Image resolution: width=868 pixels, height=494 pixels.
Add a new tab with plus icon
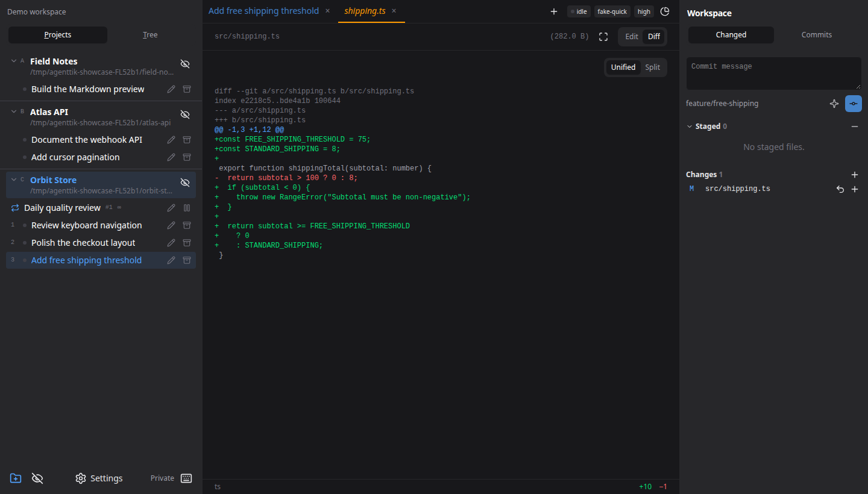pyautogui.click(x=554, y=11)
